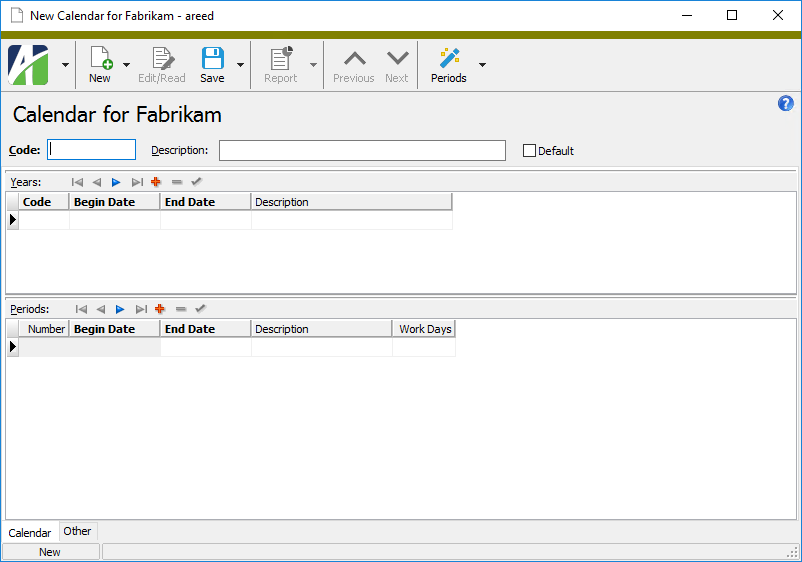Screen dimensions: 802x562
Task: Go to last record in Years
Action: pyautogui.click(x=137, y=182)
